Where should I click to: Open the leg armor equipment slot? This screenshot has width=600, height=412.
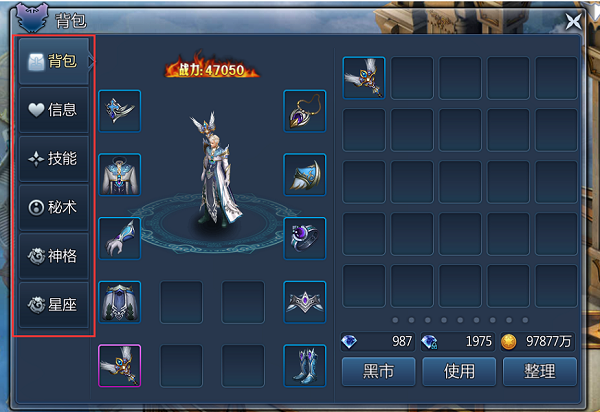(120, 302)
